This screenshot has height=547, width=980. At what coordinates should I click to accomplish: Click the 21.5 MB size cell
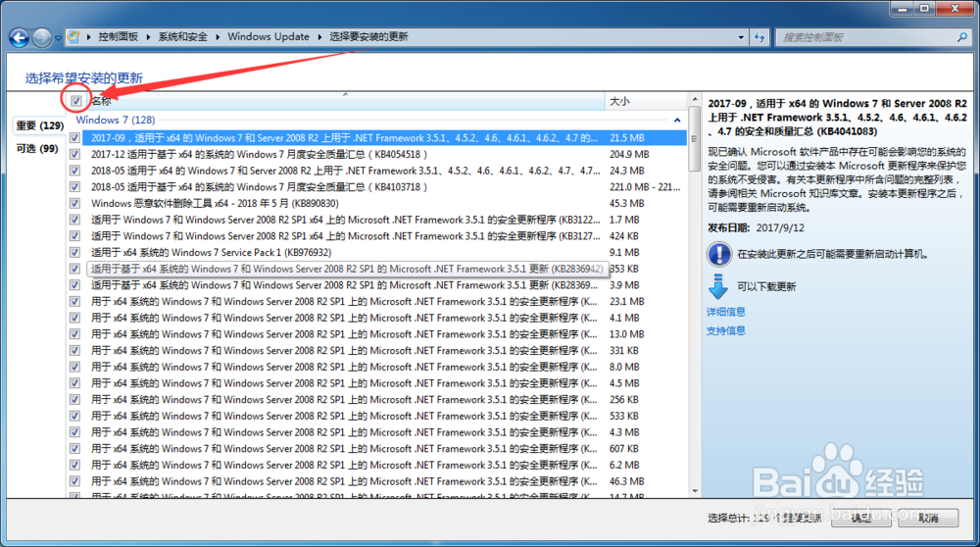coord(627,137)
